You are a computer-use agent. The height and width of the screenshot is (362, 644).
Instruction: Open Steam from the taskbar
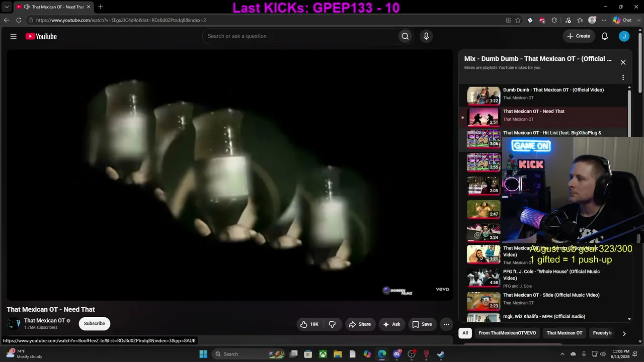tap(441, 354)
